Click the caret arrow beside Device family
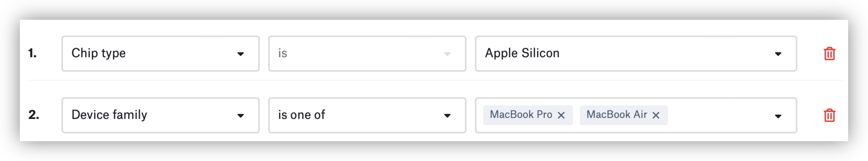Viewport: 868px width, 161px height. pos(240,115)
